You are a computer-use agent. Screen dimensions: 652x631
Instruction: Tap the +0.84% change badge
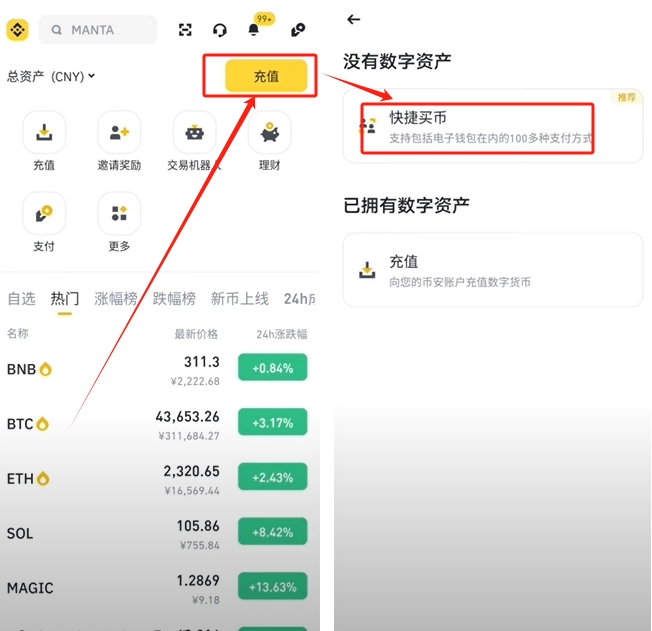[273, 368]
